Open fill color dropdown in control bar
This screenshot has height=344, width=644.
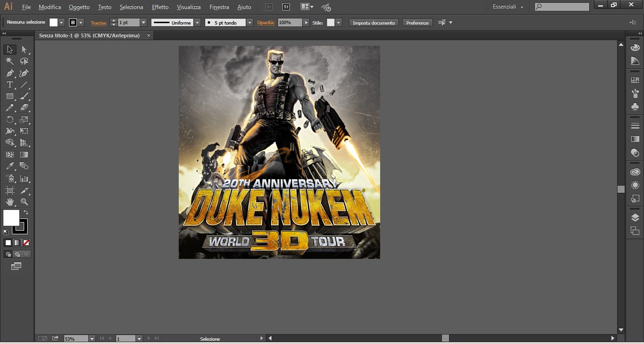[61, 23]
